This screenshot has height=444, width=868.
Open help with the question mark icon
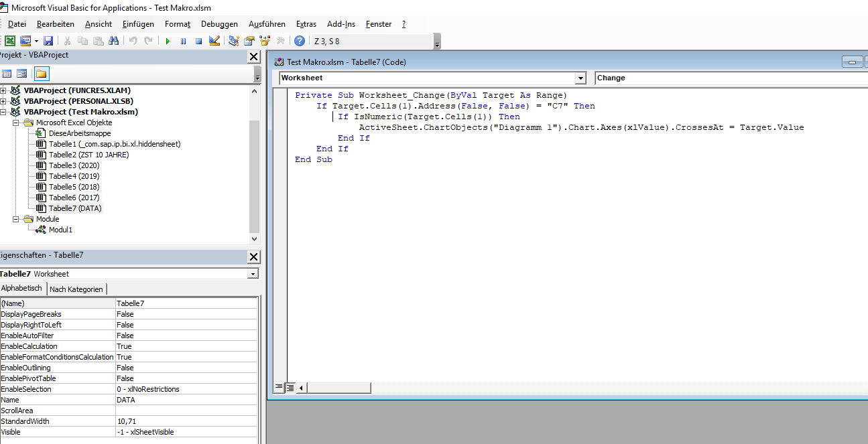coord(299,41)
